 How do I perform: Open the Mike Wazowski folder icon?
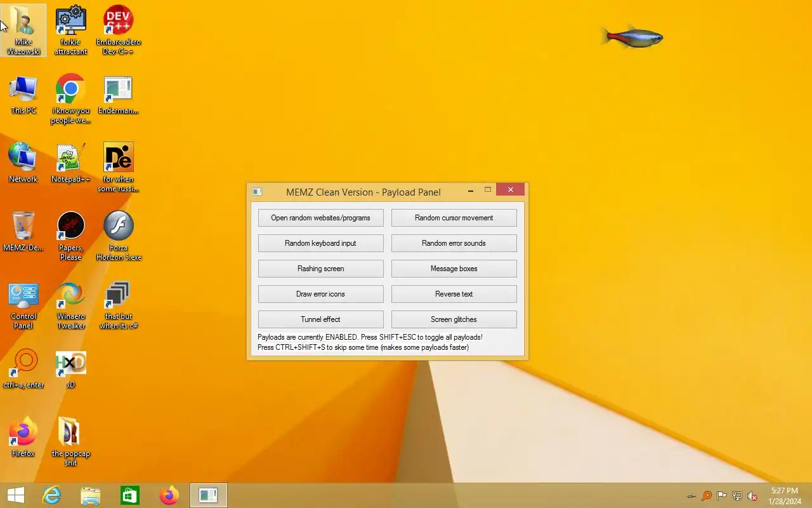pyautogui.click(x=23, y=30)
